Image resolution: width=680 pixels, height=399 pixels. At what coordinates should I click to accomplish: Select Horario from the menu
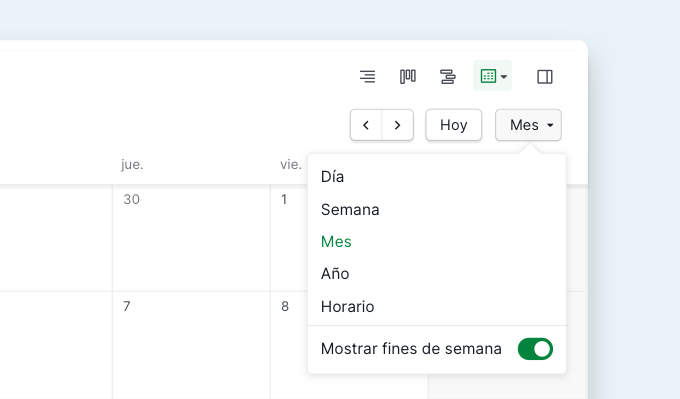(437, 307)
